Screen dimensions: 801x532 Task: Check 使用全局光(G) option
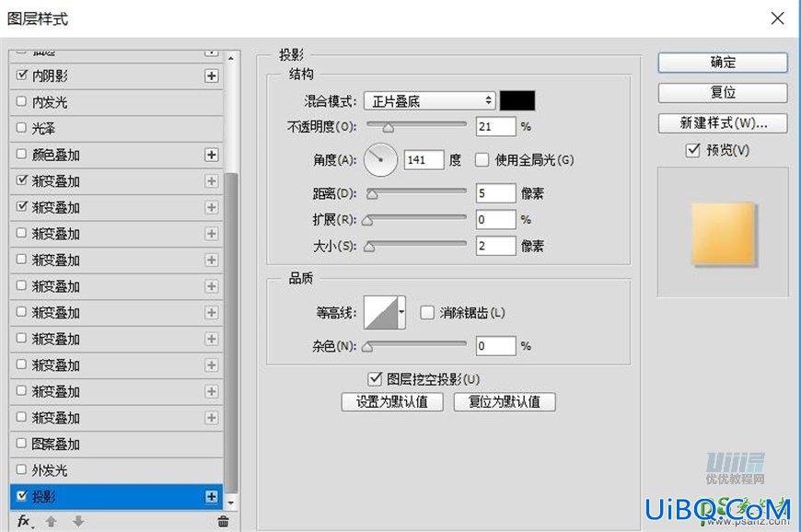pyautogui.click(x=482, y=160)
